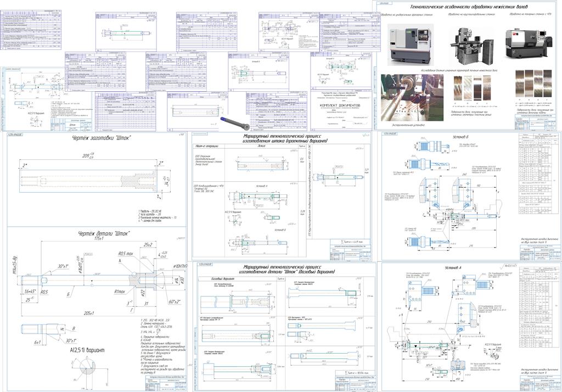Click the 'базовый вариант' route process title
This screenshot has width=562, height=392.
click(288, 270)
